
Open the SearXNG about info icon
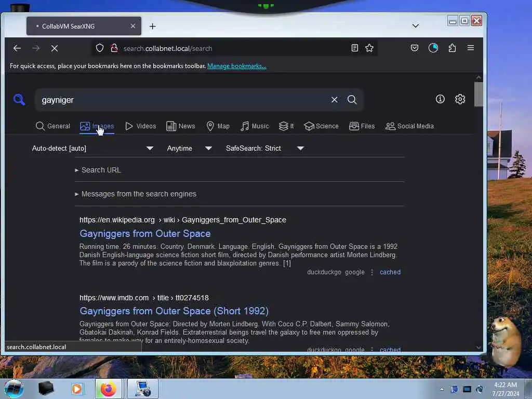[x=440, y=99]
